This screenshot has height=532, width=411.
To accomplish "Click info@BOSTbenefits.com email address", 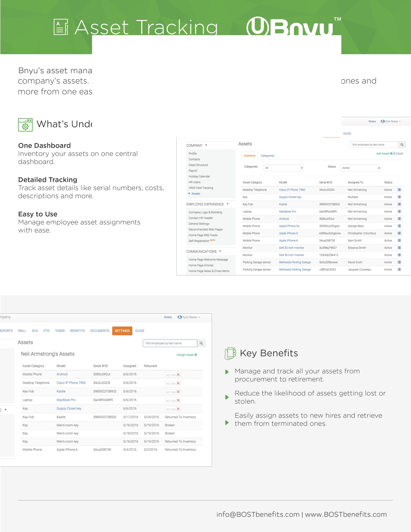I will point(258,514).
